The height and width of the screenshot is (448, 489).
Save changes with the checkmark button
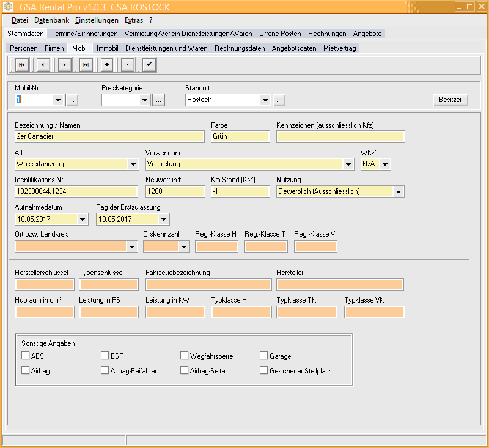click(149, 64)
